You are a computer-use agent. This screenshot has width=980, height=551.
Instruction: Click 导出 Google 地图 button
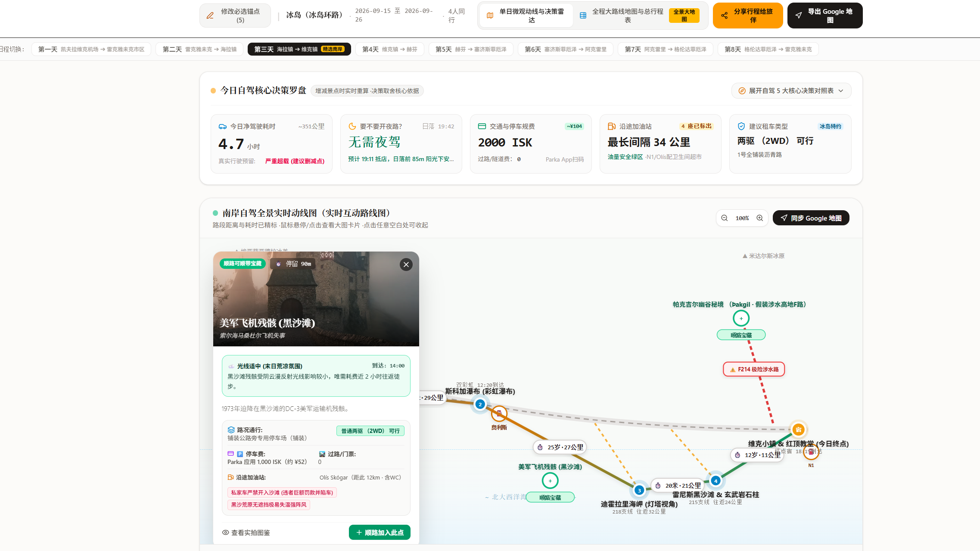point(824,16)
